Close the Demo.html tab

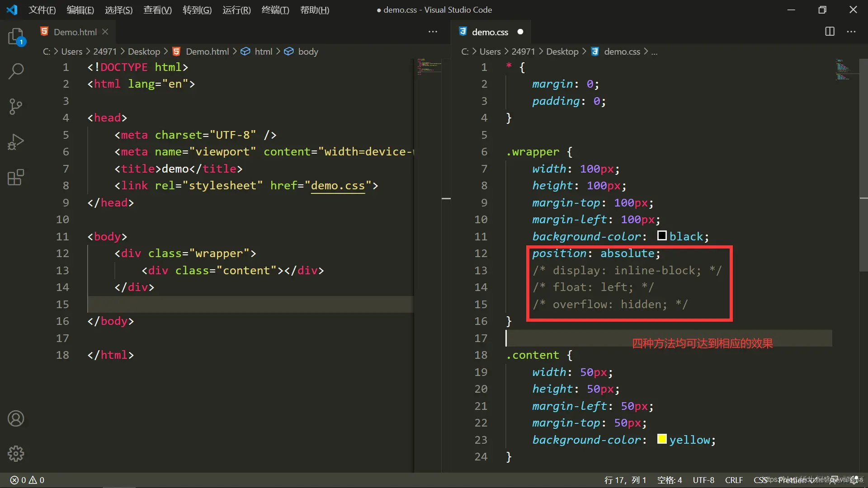click(x=105, y=32)
